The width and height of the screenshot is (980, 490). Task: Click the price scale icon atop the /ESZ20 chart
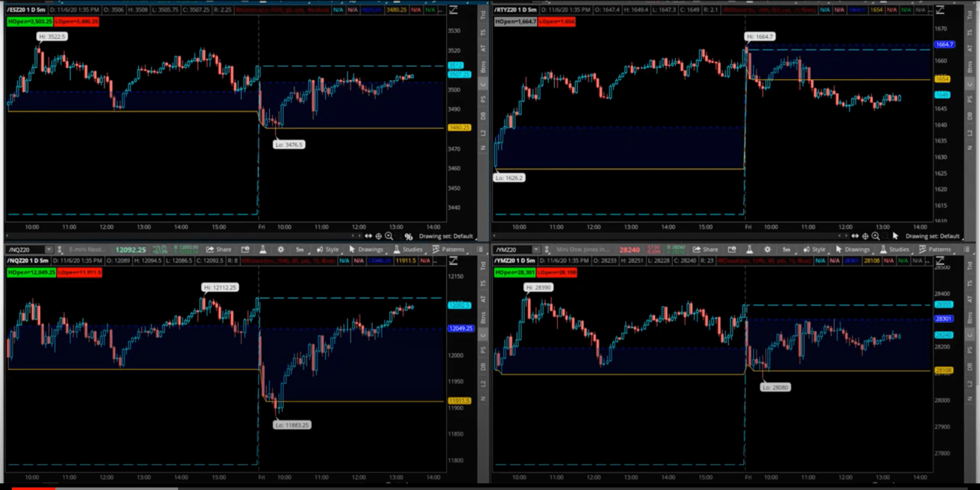453,10
